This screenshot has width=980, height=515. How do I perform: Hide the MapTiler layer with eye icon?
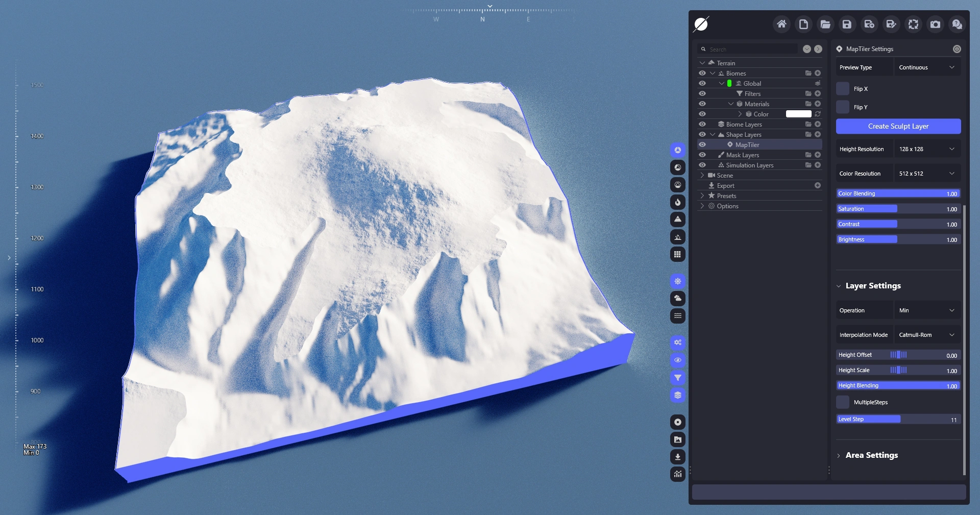tap(702, 145)
